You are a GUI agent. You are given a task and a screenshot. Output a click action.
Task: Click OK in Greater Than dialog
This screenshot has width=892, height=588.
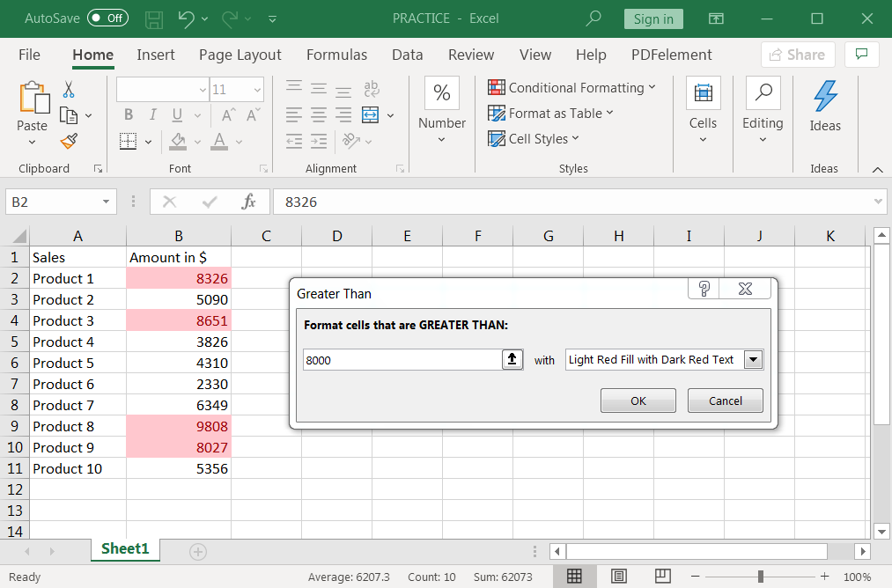pyautogui.click(x=638, y=401)
